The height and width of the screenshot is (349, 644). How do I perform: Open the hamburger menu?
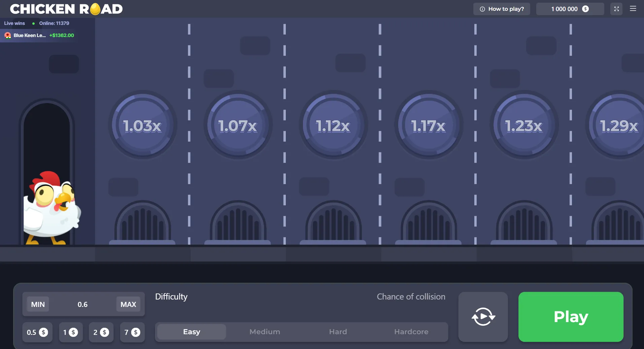click(x=633, y=9)
